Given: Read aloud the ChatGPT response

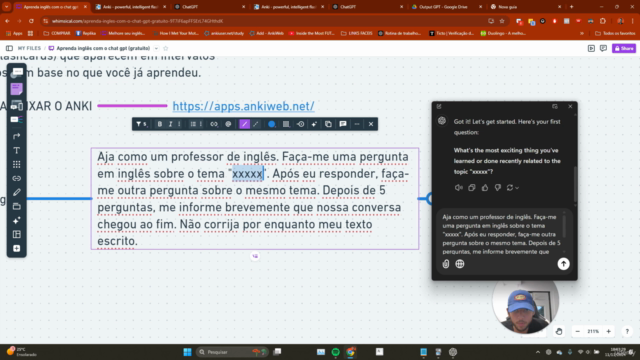Looking at the screenshot, I should [458, 188].
